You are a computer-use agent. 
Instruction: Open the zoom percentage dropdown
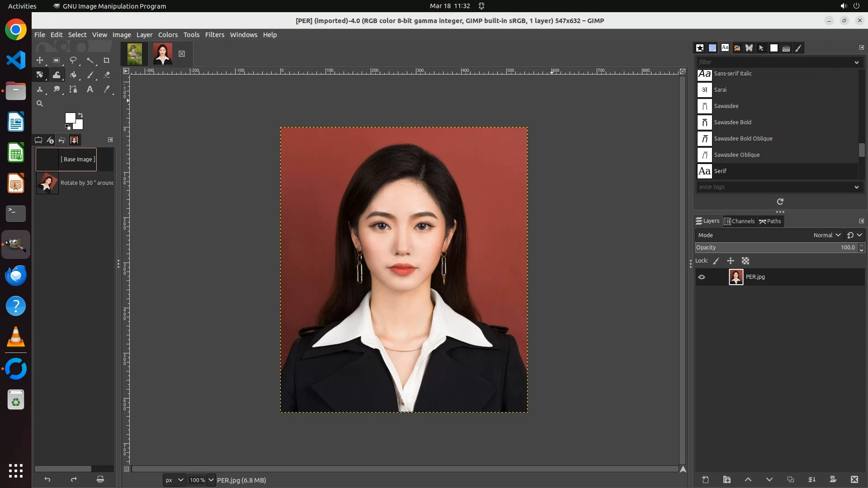[211, 480]
